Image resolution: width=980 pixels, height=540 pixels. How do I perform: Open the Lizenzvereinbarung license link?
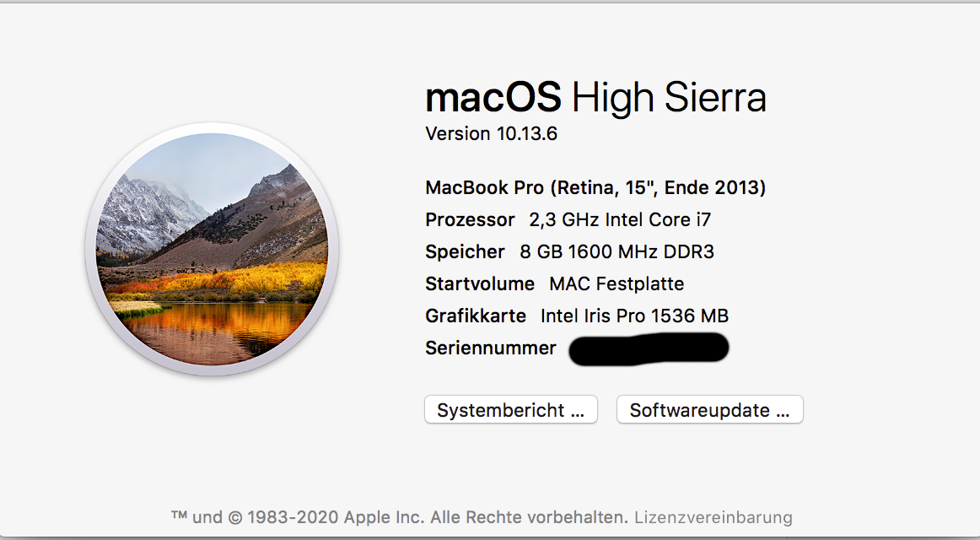click(713, 517)
